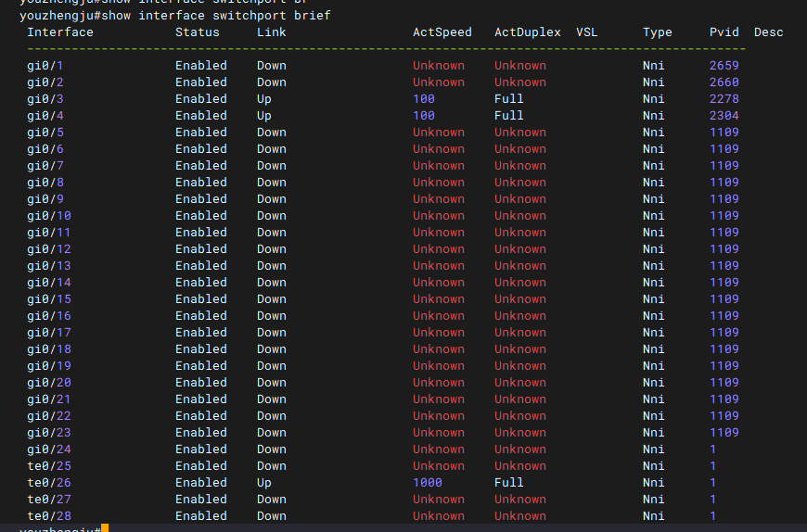807x532 pixels.
Task: Click the "Pvid" column header
Action: [724, 32]
